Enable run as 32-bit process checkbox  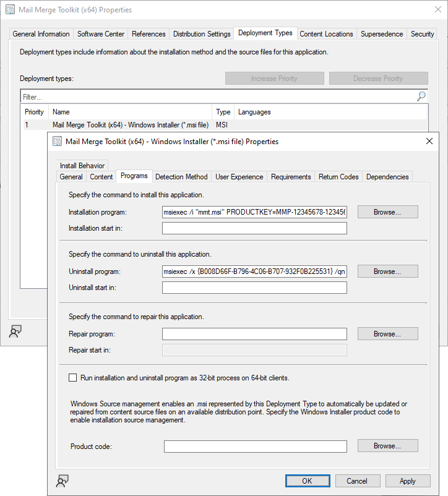click(73, 377)
